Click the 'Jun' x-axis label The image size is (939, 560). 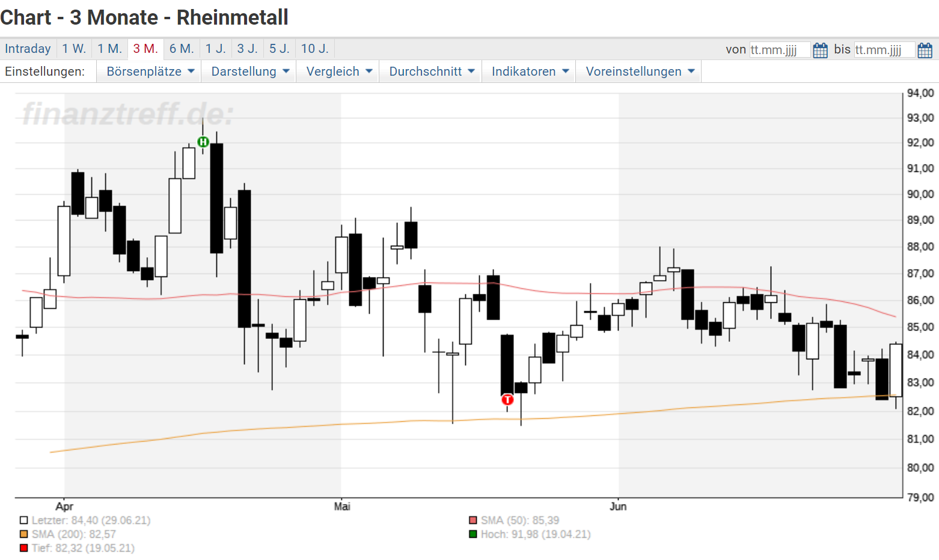[x=618, y=507]
